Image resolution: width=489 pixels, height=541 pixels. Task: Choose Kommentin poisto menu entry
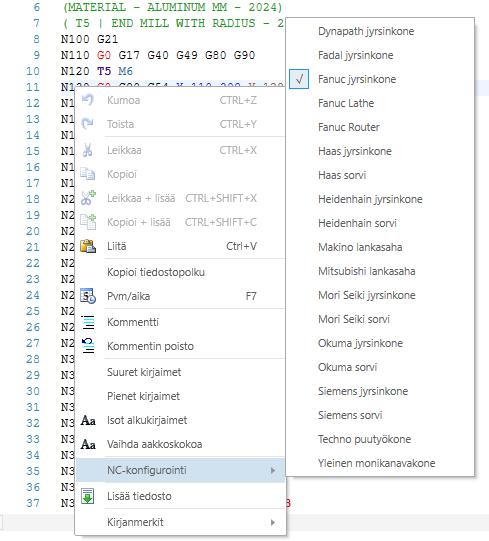click(180, 346)
